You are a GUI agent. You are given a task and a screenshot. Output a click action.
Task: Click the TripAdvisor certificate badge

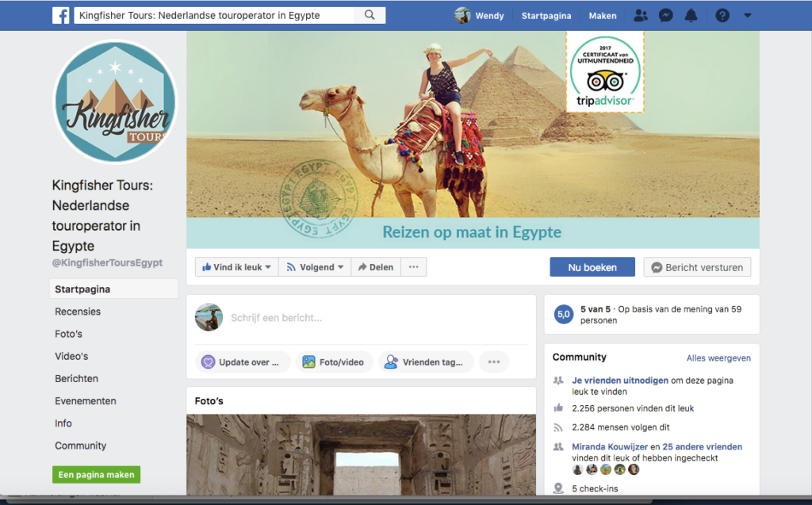tap(605, 71)
